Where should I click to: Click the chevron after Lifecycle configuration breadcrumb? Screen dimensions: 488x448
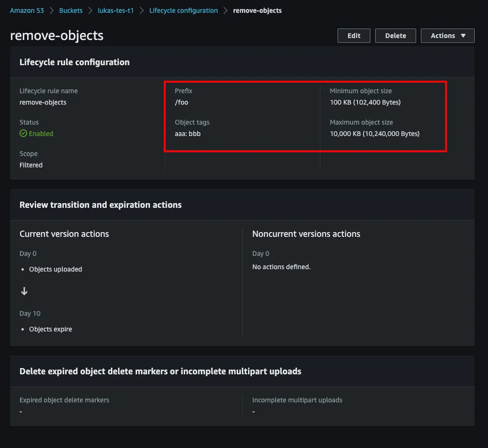[x=226, y=10]
